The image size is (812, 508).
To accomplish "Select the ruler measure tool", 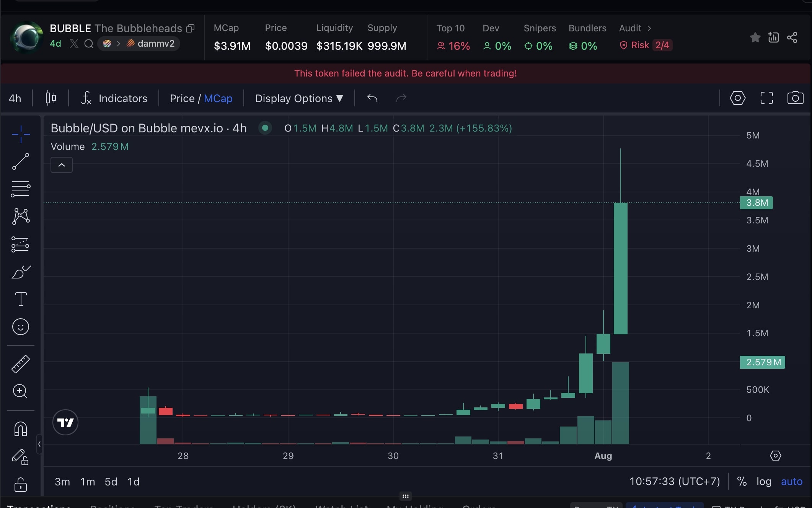I will click(x=21, y=364).
